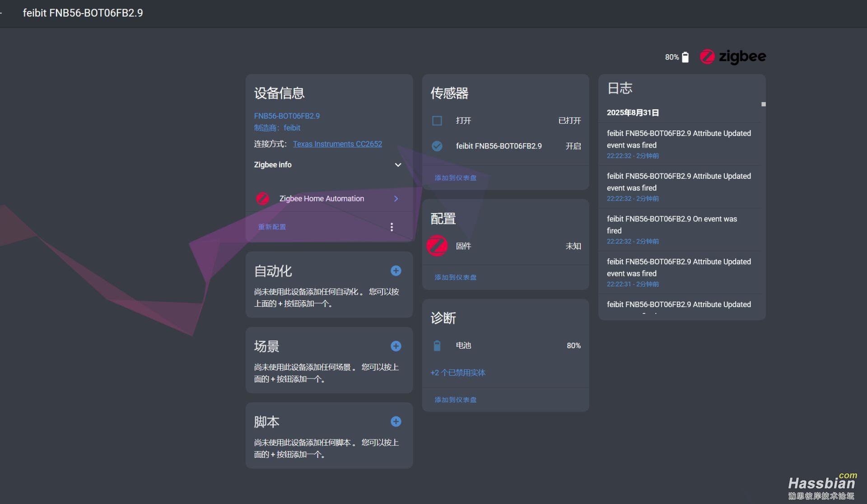Click the log scrollbar thumb
The image size is (867, 504).
point(764,104)
